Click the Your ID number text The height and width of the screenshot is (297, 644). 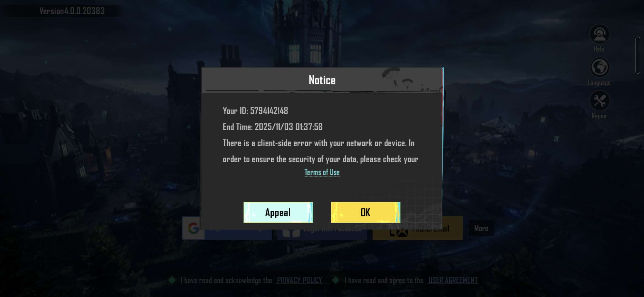tap(269, 111)
